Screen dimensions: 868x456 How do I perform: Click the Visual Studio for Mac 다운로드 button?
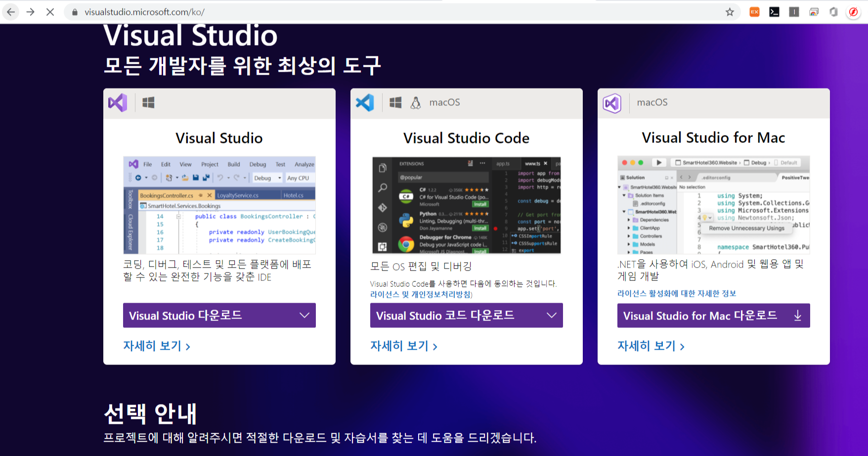click(714, 316)
